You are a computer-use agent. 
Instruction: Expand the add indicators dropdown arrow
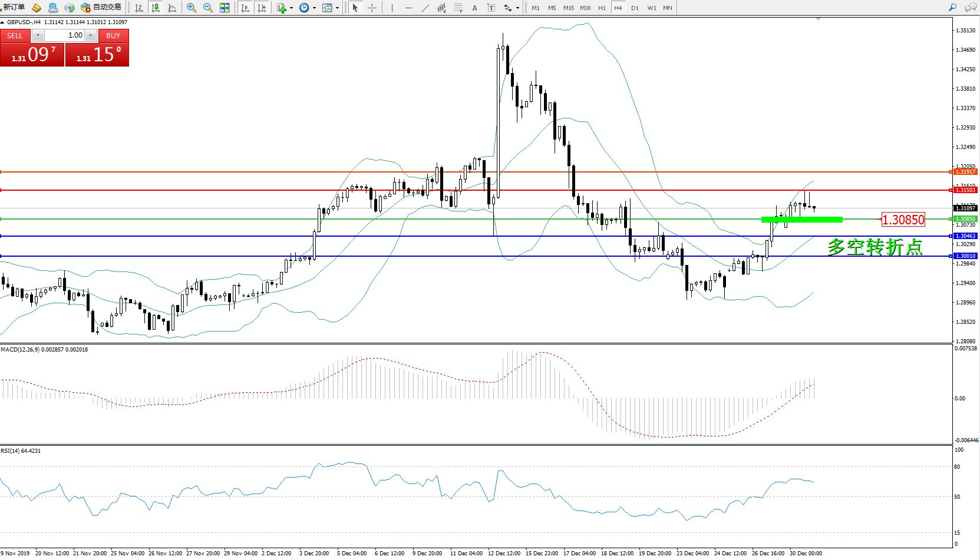click(x=291, y=8)
